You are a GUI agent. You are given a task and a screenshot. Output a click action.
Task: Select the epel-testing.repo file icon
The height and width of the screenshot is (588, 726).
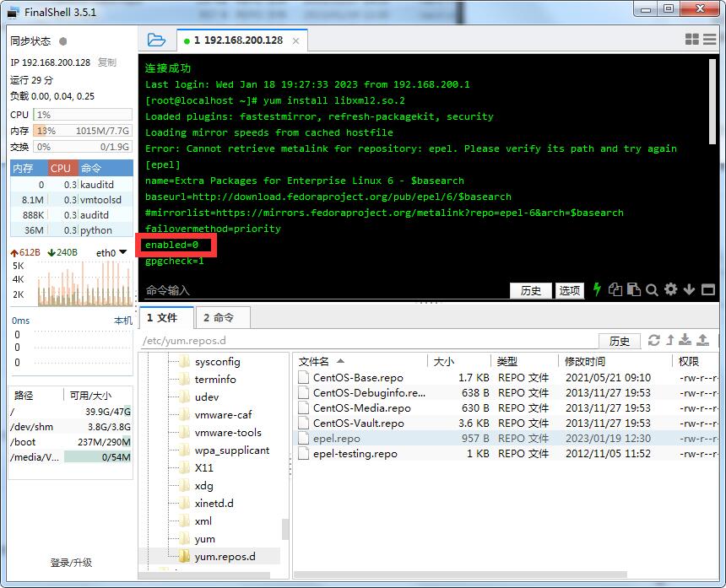click(x=304, y=453)
